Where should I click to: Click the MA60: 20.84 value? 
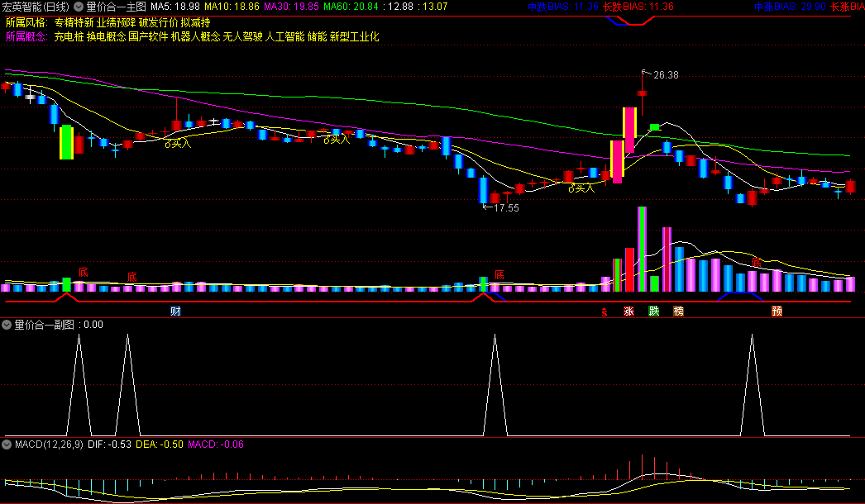351,7
